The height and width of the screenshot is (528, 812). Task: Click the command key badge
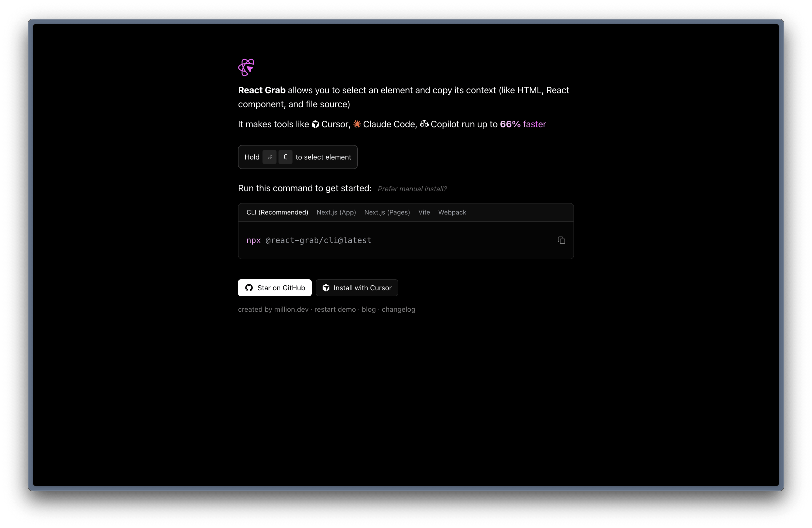[269, 157]
